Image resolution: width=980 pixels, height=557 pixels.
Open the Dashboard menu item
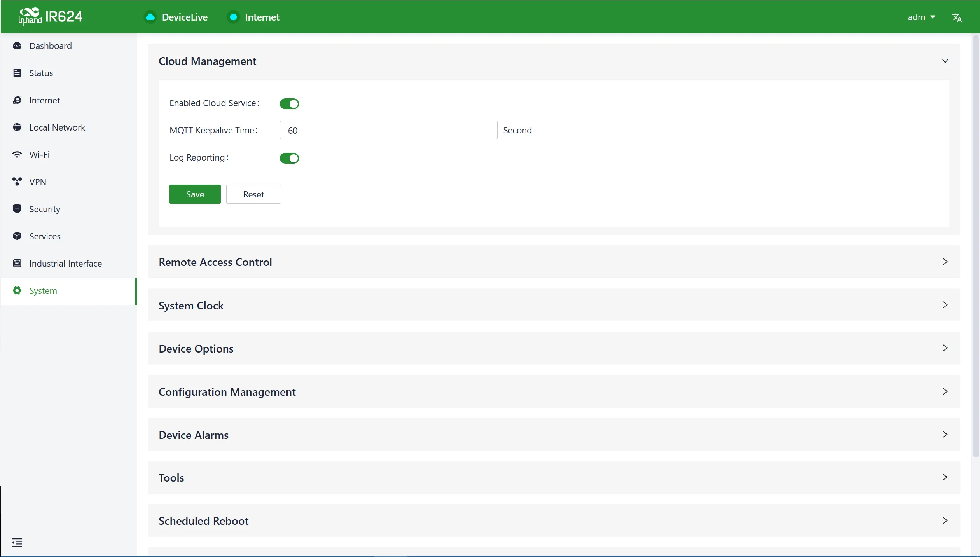coord(69,46)
